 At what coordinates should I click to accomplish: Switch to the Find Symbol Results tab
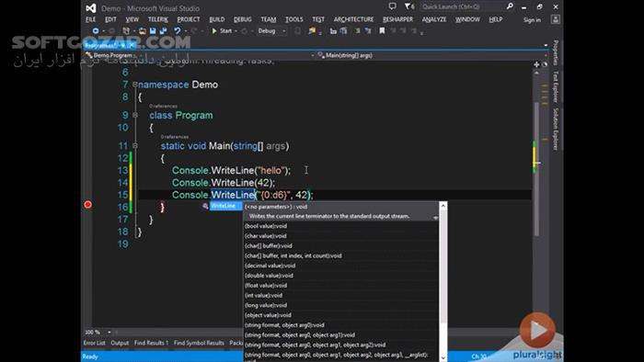(199, 343)
